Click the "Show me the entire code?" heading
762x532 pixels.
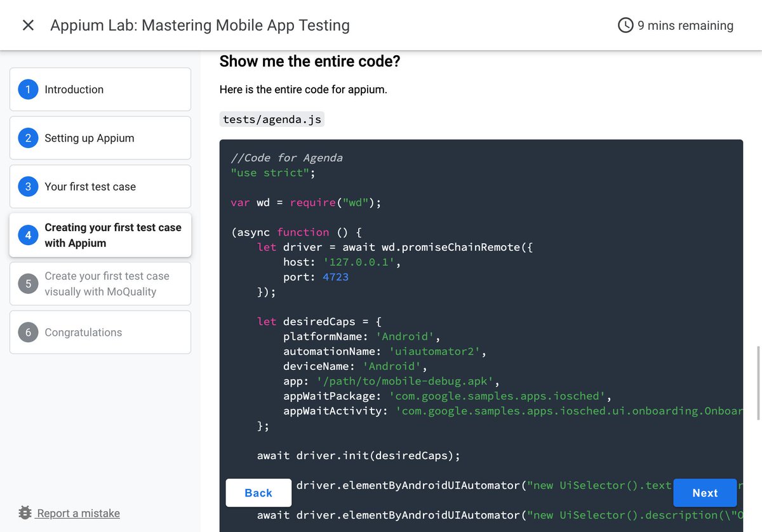tap(310, 62)
